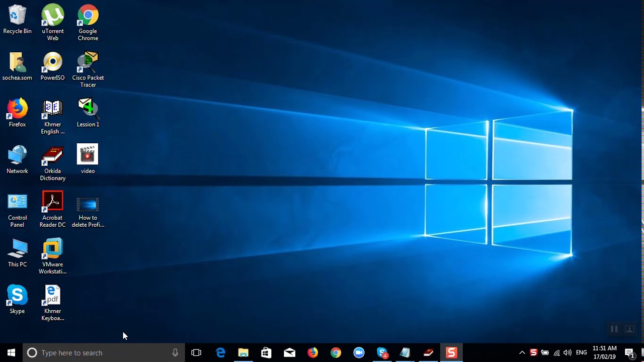Open the Mail app from taskbar
This screenshot has width=644, height=362.
tap(290, 352)
